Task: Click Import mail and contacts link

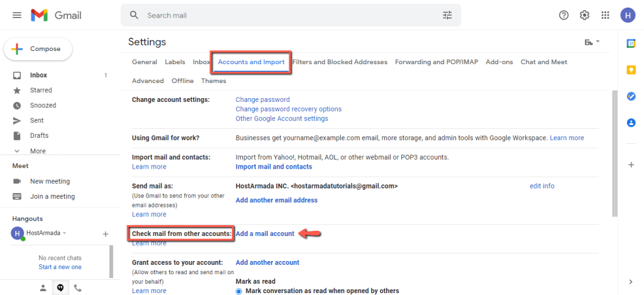Action: [x=274, y=167]
